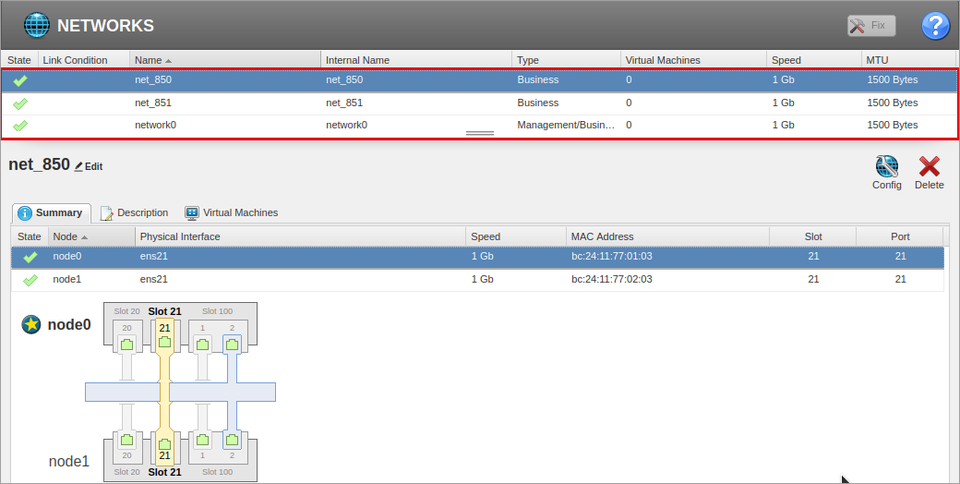Switch to the Description tab
This screenshot has width=960, height=484.
coord(134,213)
